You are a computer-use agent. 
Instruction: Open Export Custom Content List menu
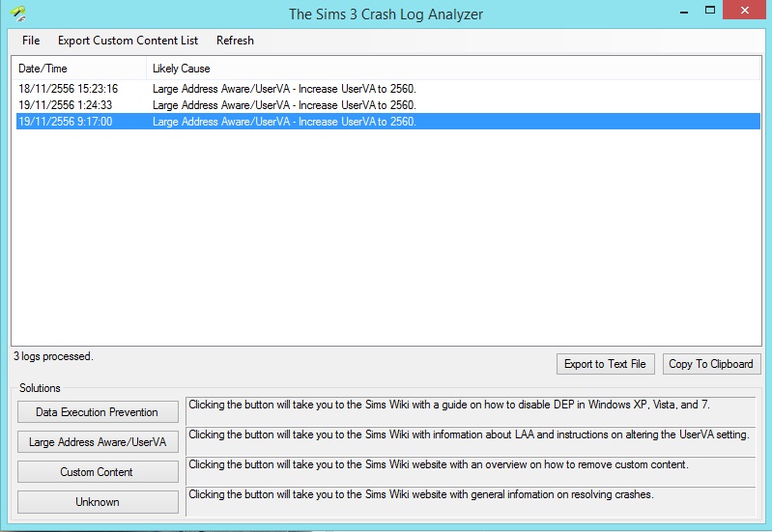point(128,41)
